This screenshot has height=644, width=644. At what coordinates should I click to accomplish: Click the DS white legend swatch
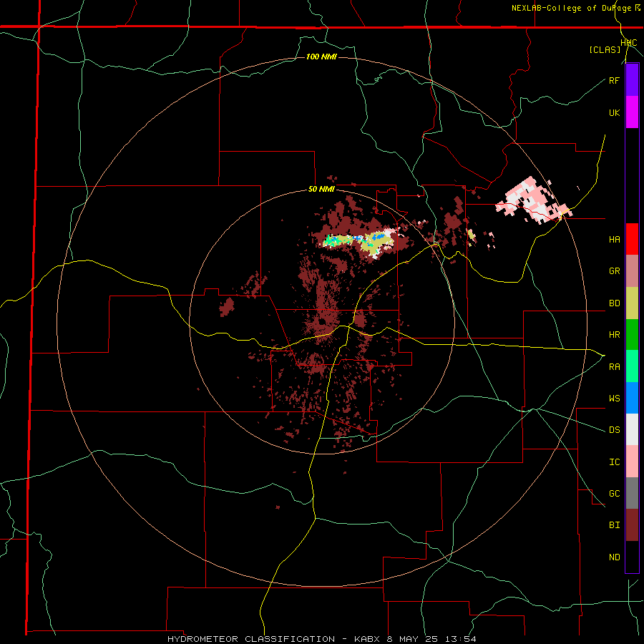coord(632,429)
